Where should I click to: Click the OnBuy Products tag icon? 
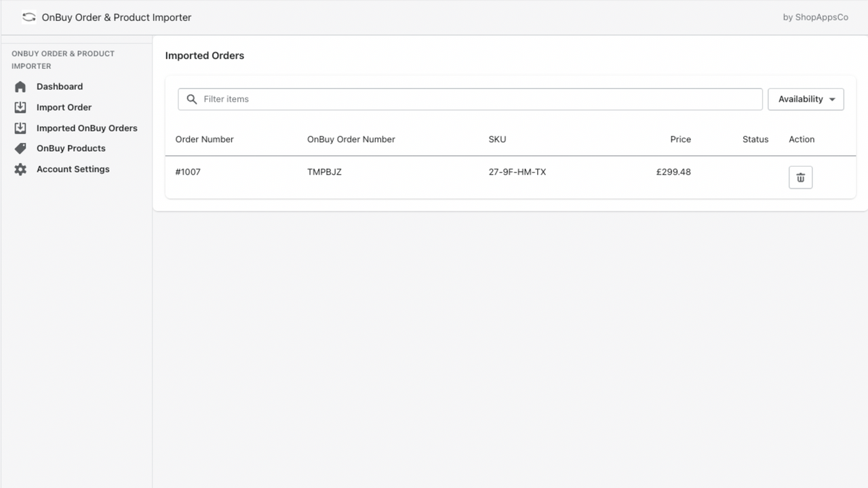tap(21, 148)
